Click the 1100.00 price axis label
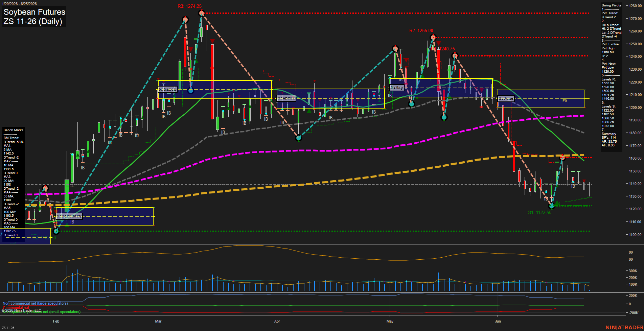 point(635,235)
